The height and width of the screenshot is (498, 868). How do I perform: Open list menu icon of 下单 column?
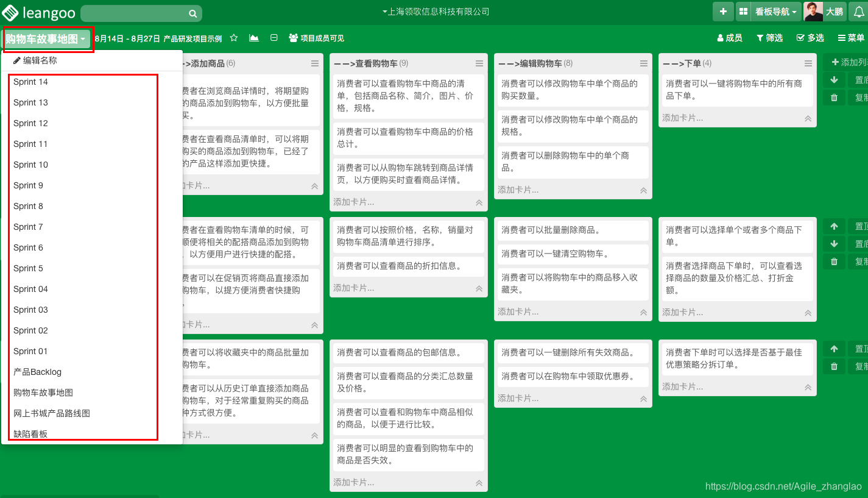click(x=808, y=63)
